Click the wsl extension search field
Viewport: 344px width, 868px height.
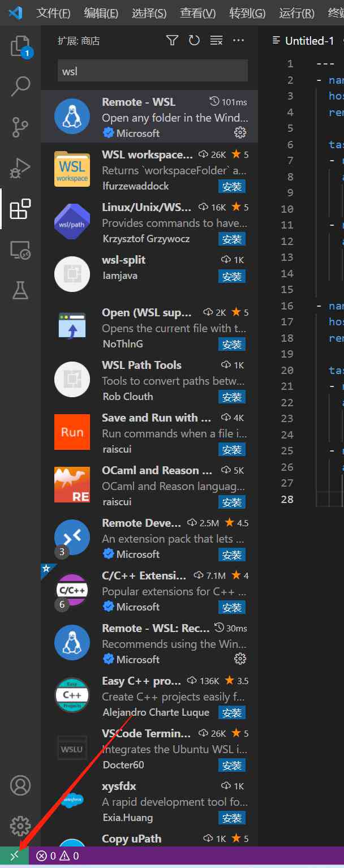(153, 71)
